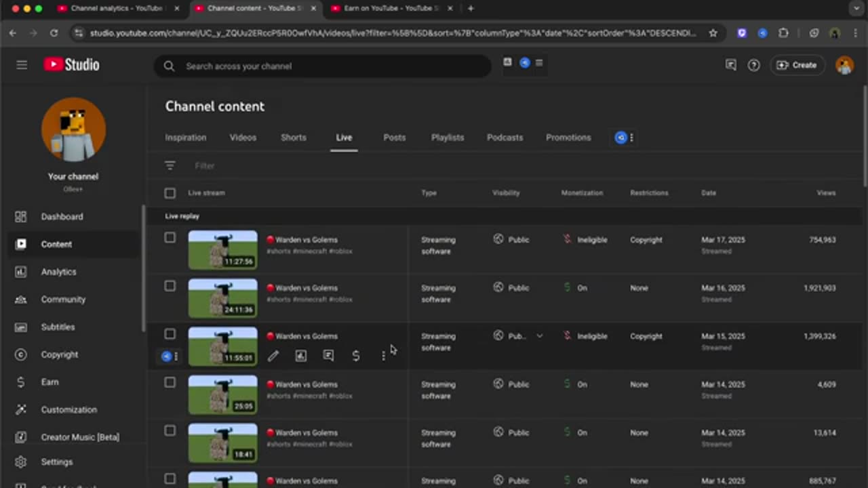
Task: Bookmark this page with the star icon
Action: (x=713, y=33)
